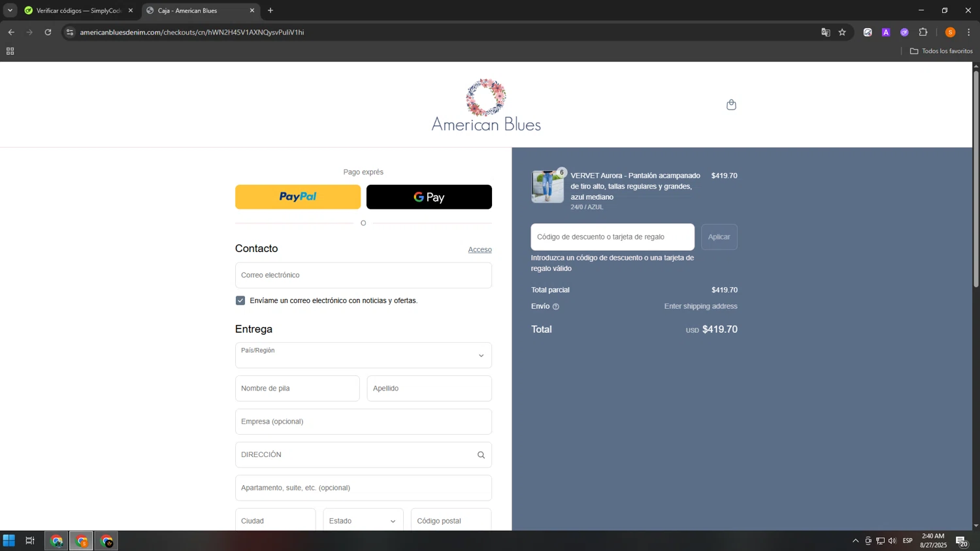This screenshot has width=980, height=551.
Task: Uncheck the news and offers email checkbox
Action: 240,300
